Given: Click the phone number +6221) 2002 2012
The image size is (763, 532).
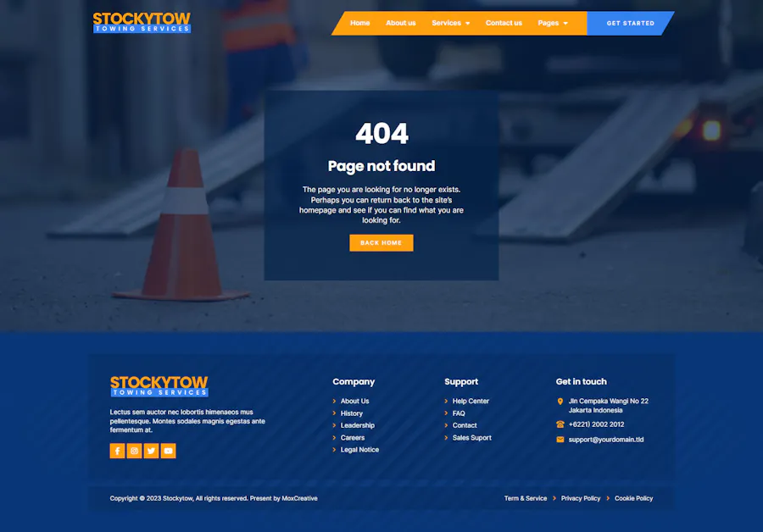Looking at the screenshot, I should coord(596,424).
